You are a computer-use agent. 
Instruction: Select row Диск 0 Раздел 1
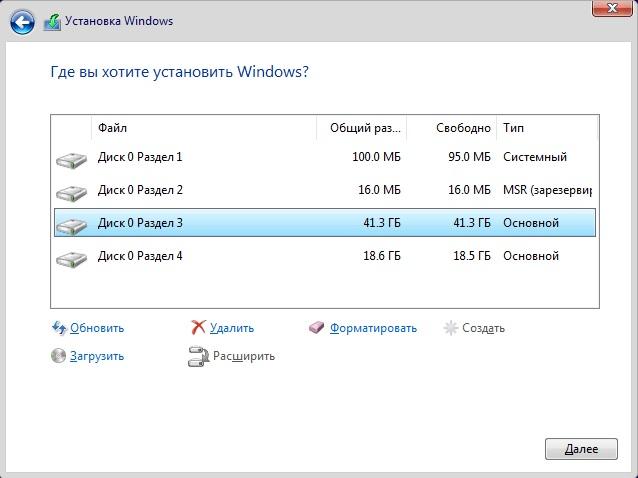tap(325, 157)
